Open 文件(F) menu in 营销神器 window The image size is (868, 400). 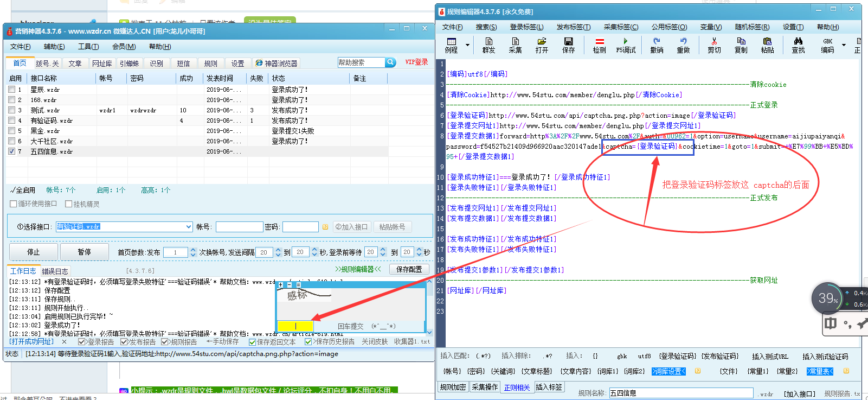click(x=21, y=47)
